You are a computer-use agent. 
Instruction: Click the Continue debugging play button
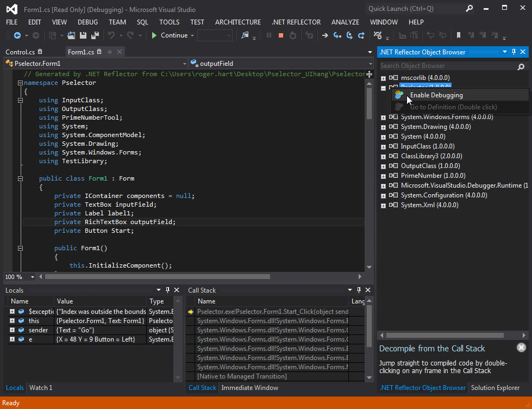(155, 35)
